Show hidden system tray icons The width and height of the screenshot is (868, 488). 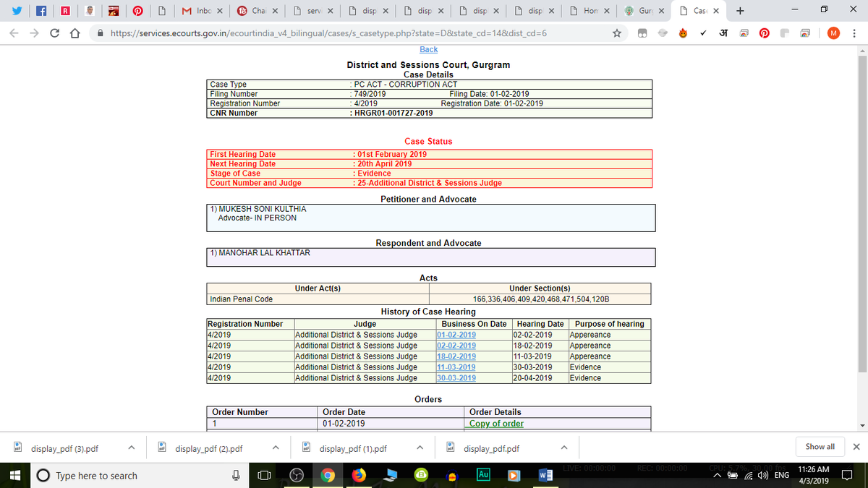click(717, 476)
